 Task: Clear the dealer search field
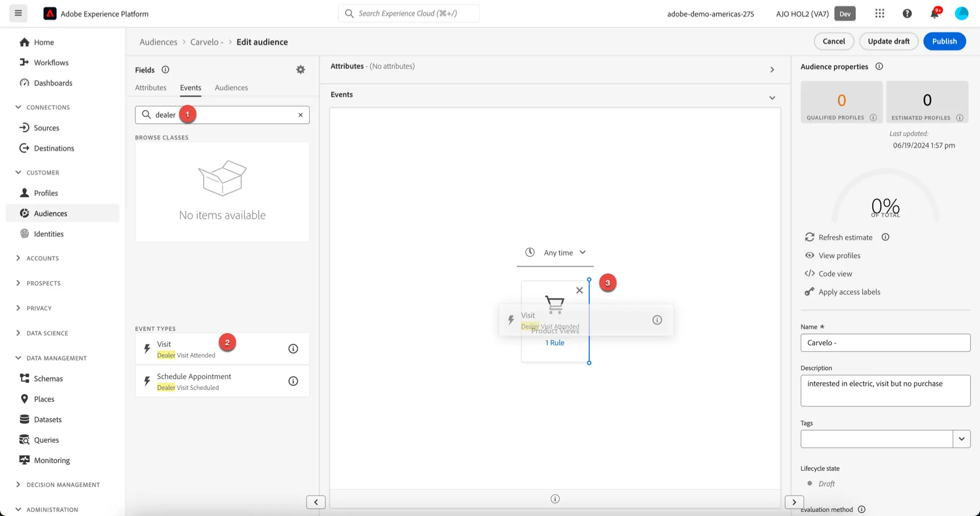pyautogui.click(x=301, y=115)
